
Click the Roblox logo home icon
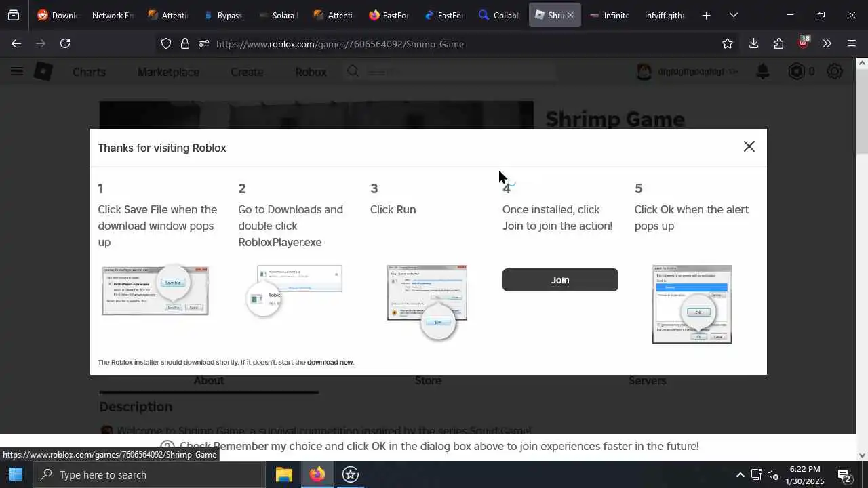pyautogui.click(x=43, y=71)
